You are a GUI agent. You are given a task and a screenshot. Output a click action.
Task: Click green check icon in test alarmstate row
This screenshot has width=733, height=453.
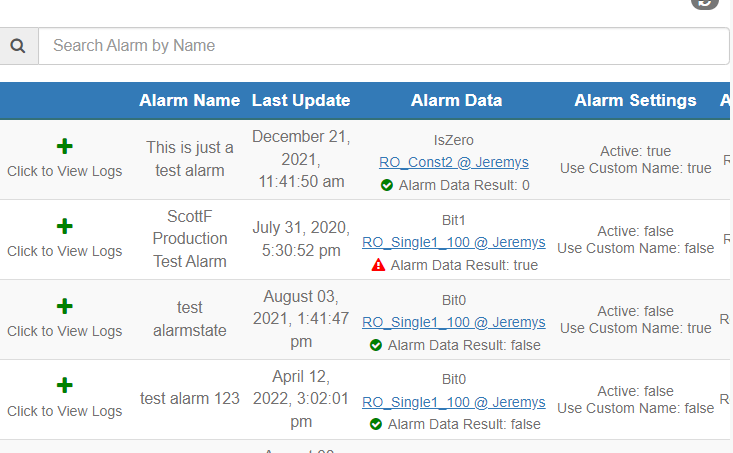coord(376,345)
